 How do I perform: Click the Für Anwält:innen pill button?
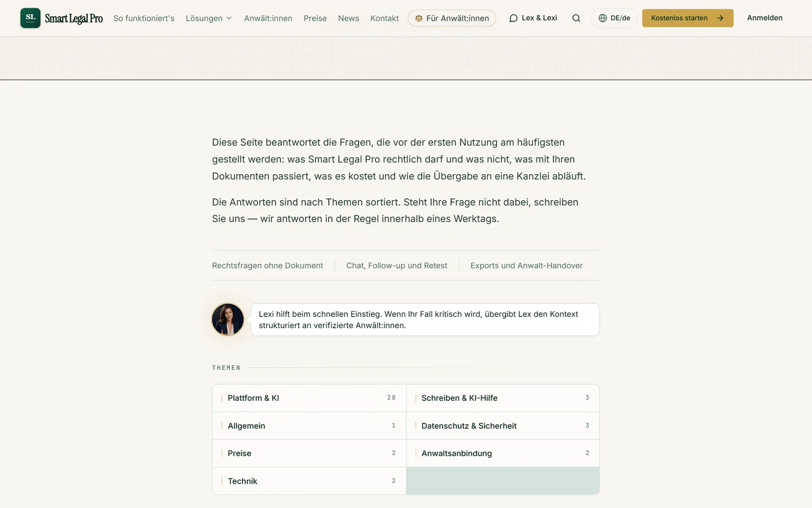(x=452, y=18)
